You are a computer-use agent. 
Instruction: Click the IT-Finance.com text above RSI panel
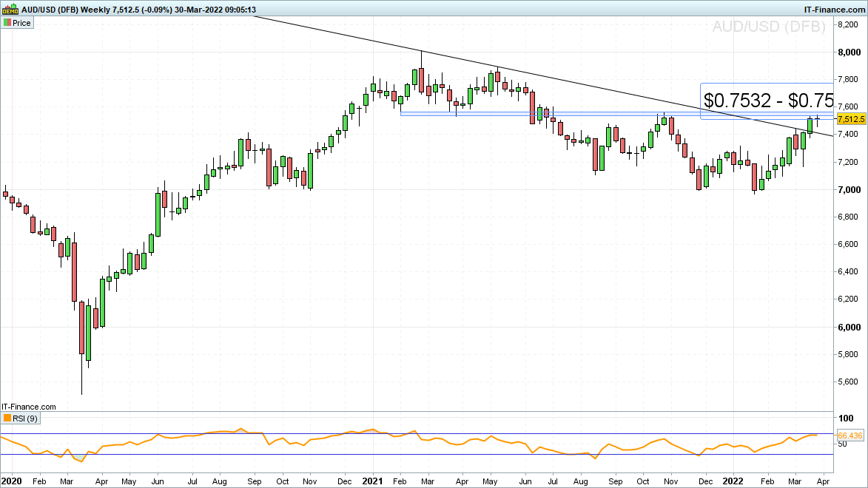click(28, 407)
